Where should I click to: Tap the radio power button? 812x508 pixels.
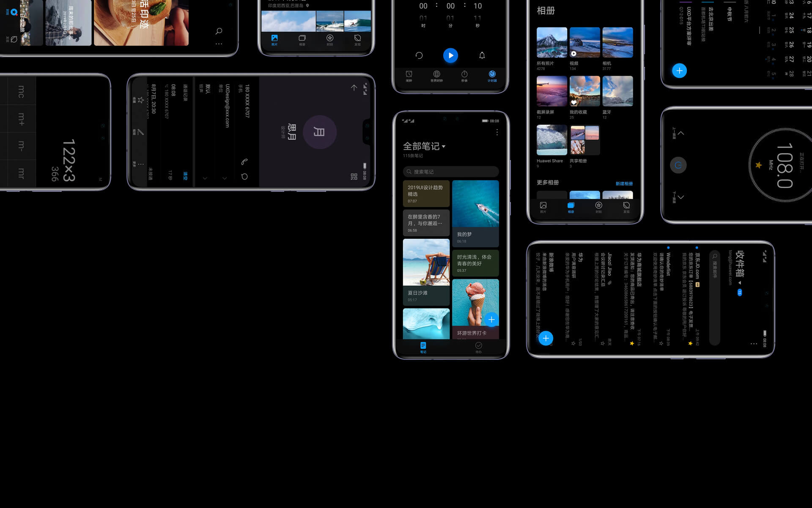678,165
